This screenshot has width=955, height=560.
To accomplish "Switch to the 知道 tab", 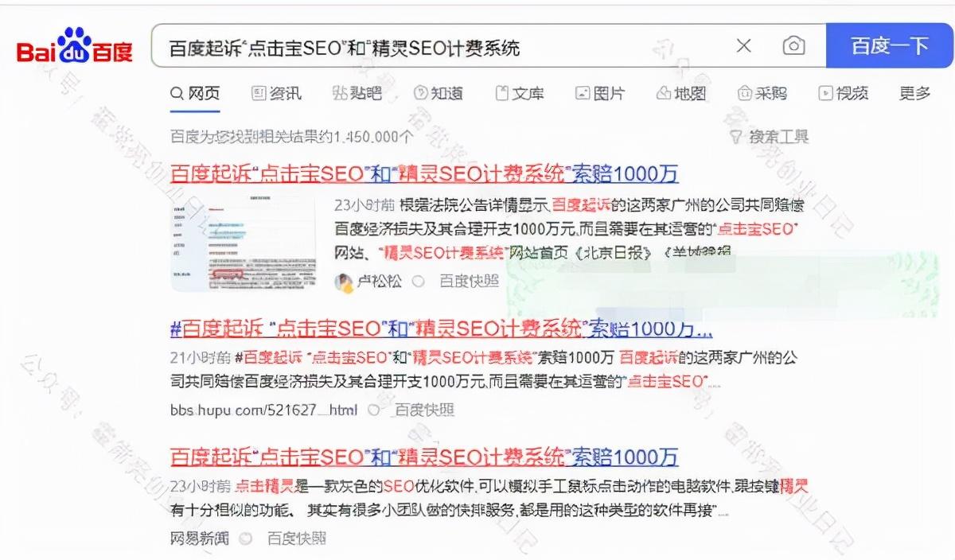I will click(x=439, y=93).
